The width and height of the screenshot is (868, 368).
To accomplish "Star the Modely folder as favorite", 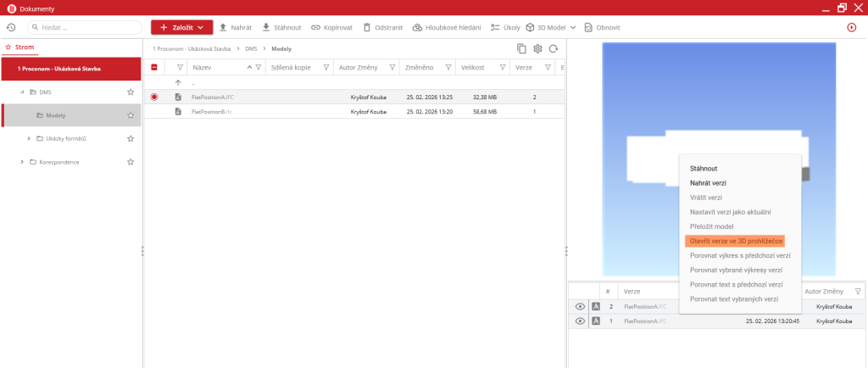I will pos(131,115).
